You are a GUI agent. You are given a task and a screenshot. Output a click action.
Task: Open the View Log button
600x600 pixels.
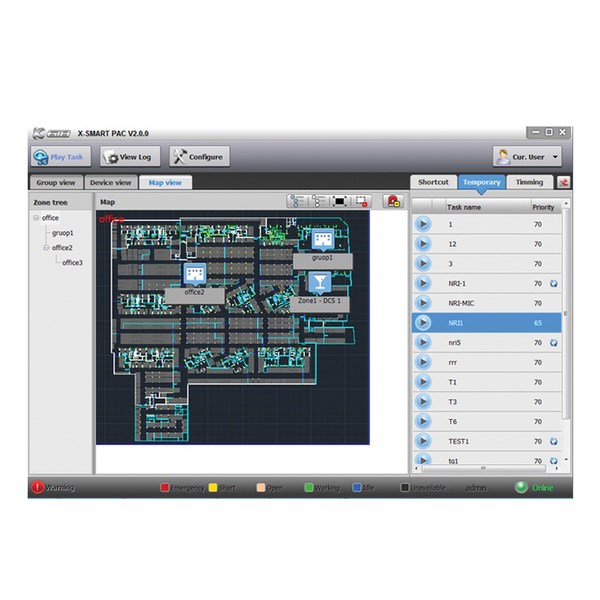pyautogui.click(x=130, y=157)
